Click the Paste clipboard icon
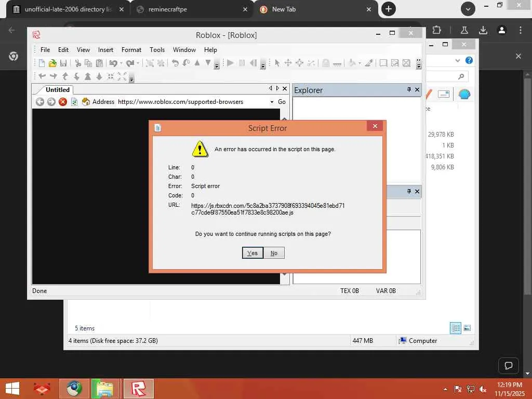Viewport: 532px width, 399px height. pos(99,63)
